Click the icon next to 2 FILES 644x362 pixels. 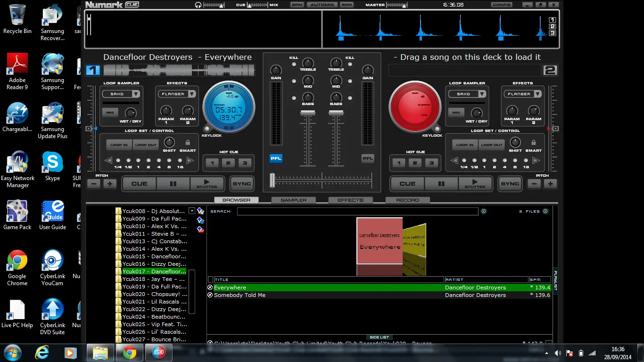[545, 211]
